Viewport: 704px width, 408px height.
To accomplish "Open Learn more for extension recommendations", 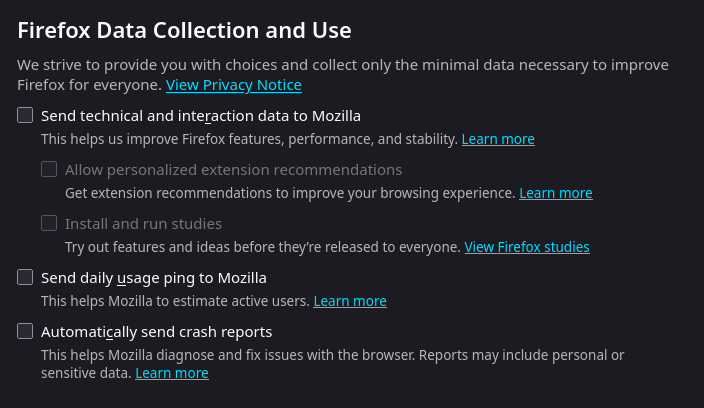I will (x=555, y=193).
